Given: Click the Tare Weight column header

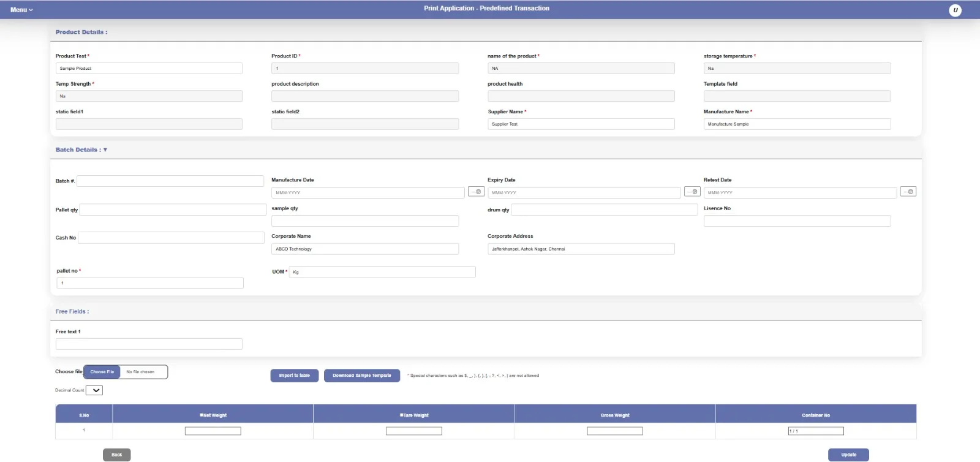Looking at the screenshot, I should (x=414, y=415).
